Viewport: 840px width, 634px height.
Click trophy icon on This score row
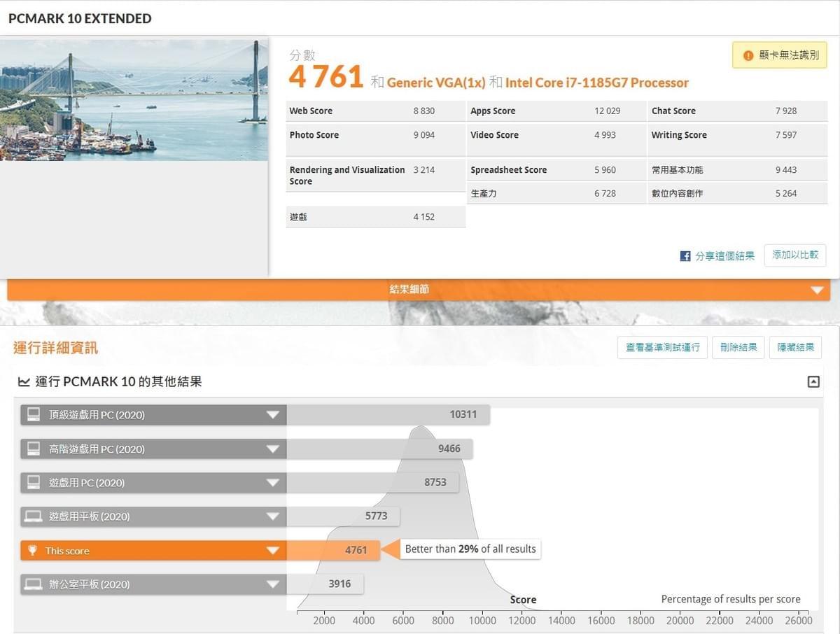pos(32,551)
